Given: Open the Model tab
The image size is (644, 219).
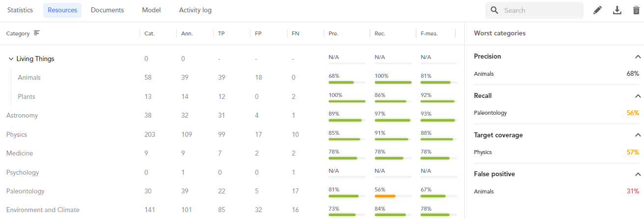Looking at the screenshot, I should pos(151,10).
